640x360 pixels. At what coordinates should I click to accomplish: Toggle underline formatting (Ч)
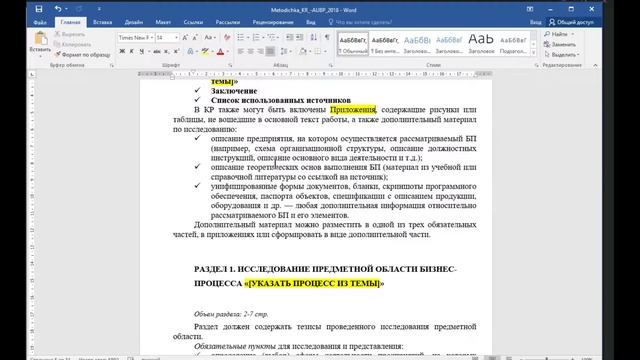141,51
